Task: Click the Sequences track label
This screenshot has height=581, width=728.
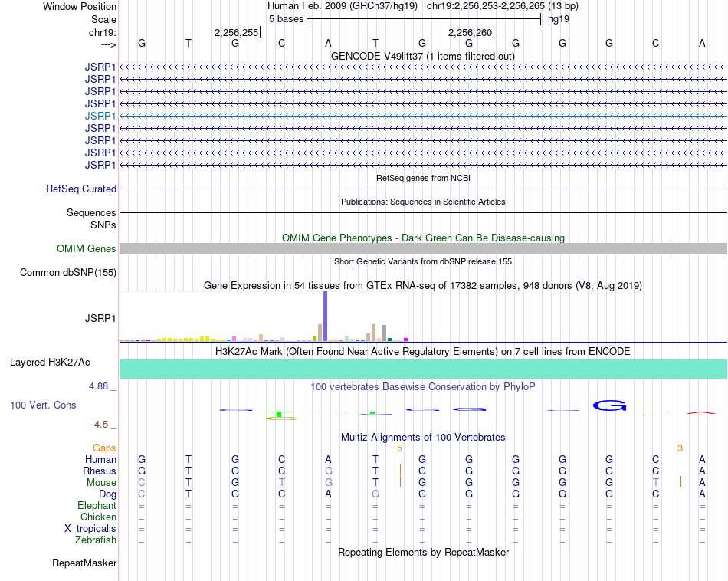Action: coord(91,213)
